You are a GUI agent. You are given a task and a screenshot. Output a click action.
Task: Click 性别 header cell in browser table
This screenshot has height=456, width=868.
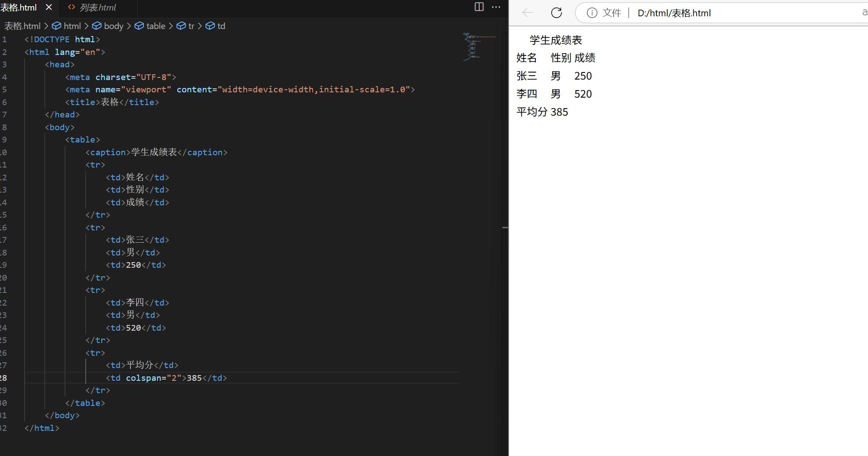click(x=561, y=58)
